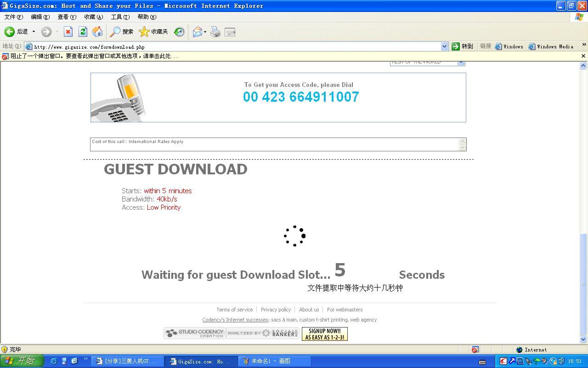The height and width of the screenshot is (368, 588).
Task: Click the '40kb/s' bandwidth value
Action: [167, 199]
